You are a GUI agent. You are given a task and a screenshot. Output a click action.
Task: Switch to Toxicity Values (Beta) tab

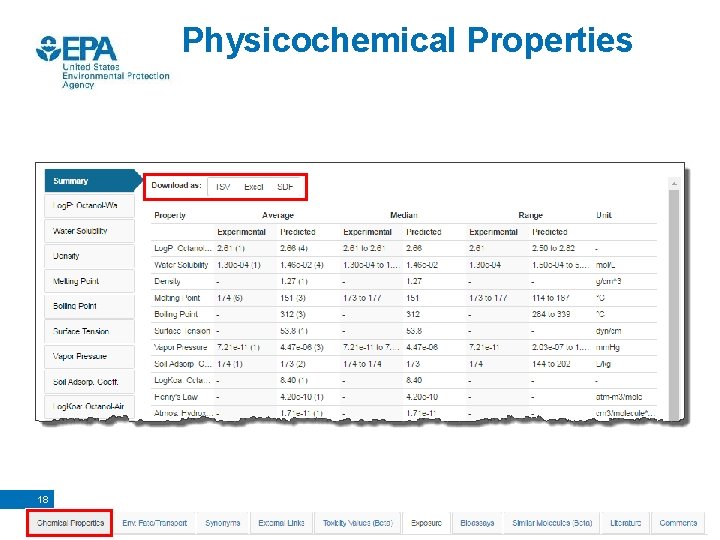point(358,523)
